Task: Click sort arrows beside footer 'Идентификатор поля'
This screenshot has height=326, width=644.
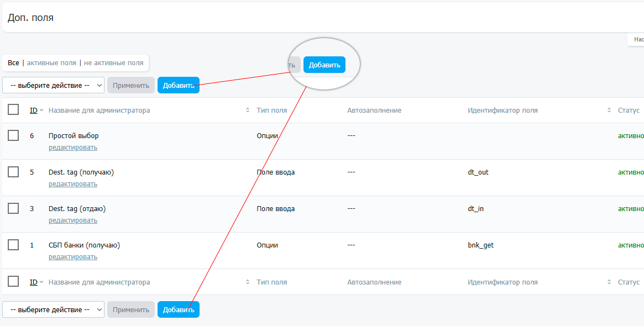Action: click(609, 282)
